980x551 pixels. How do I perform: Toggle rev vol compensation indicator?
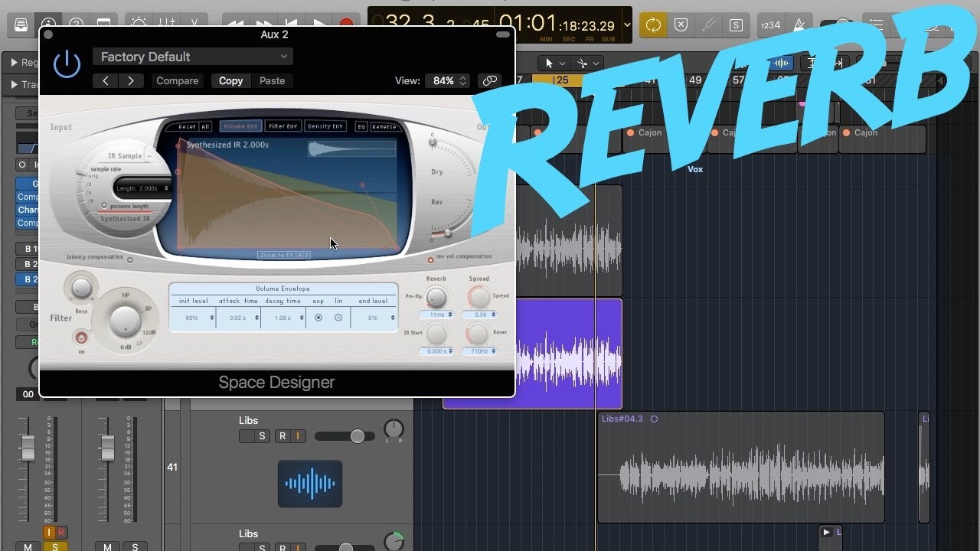(x=431, y=260)
